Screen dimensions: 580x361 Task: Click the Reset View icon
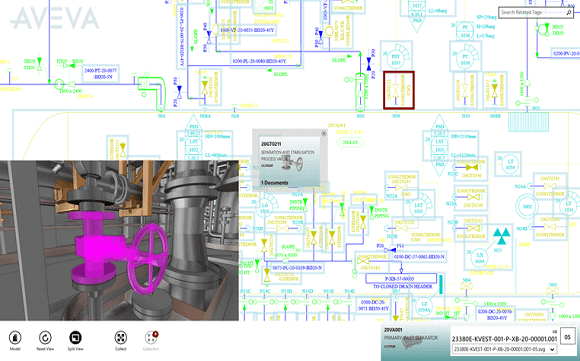(x=45, y=338)
